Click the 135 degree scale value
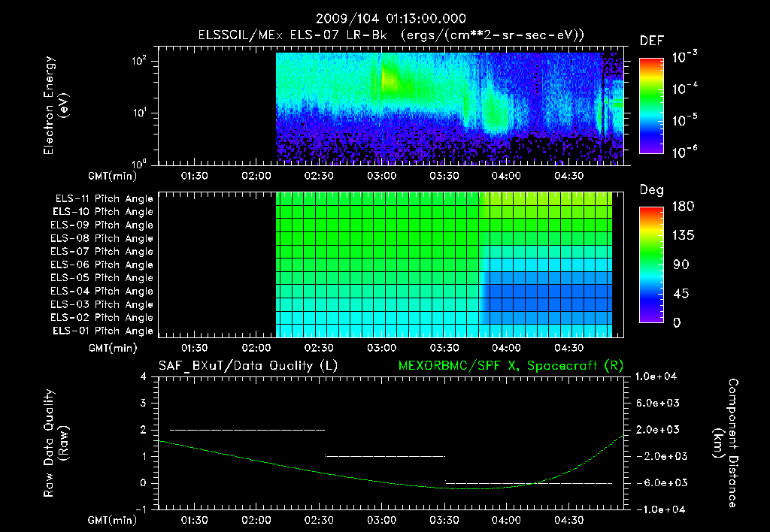The height and width of the screenshot is (532, 770). click(683, 236)
